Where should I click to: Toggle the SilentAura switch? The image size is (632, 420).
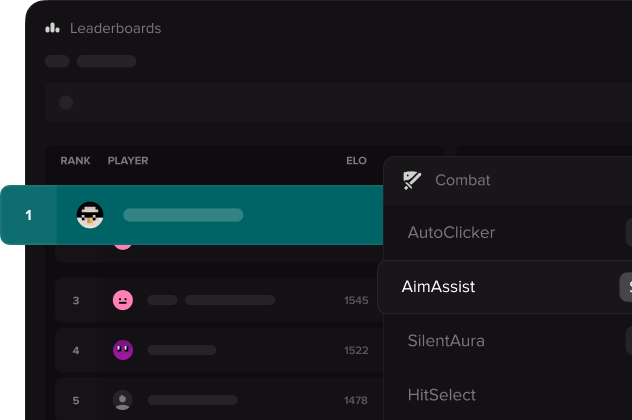coord(628,341)
